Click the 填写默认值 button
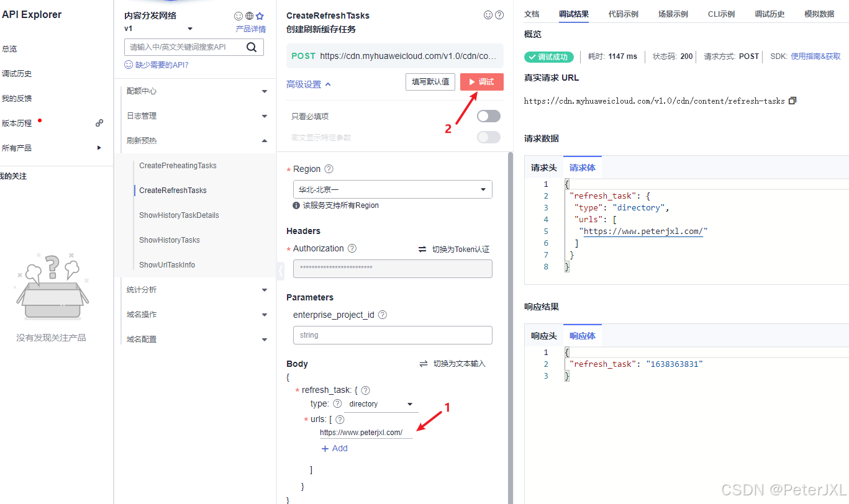This screenshot has width=849, height=504. pos(430,82)
